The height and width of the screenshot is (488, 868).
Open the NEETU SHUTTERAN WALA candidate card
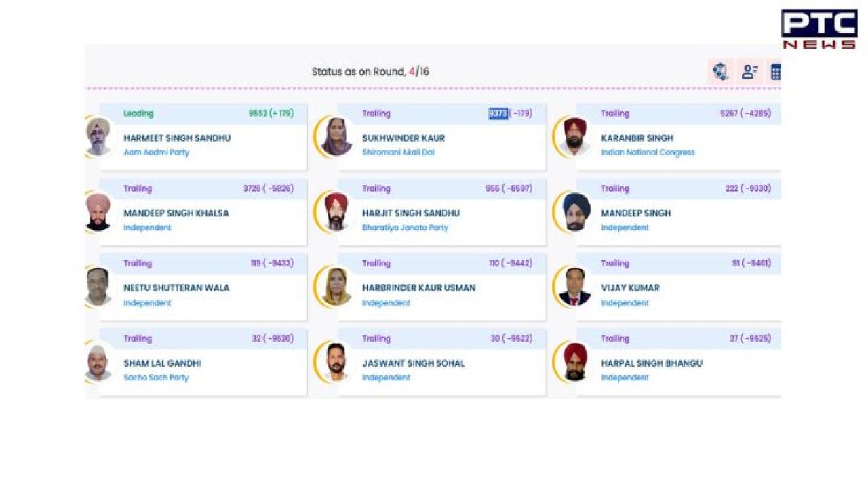(203, 288)
